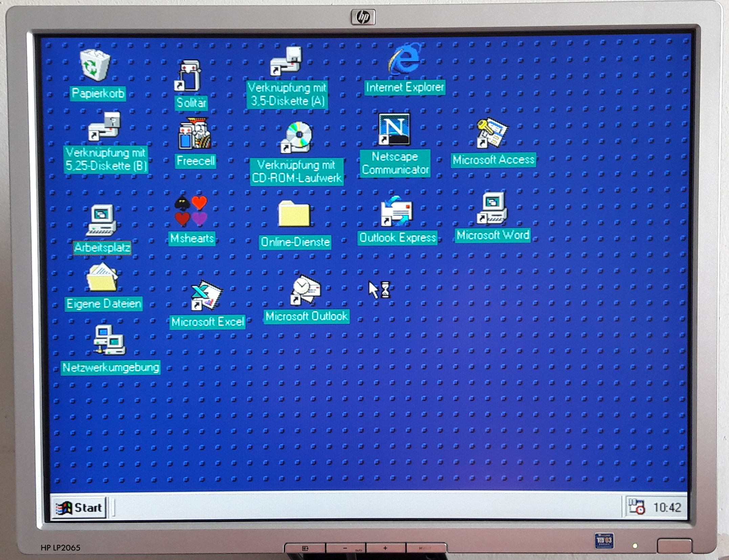Click the Arbeitsplatz computer icon
Image resolution: width=729 pixels, height=560 pixels.
coord(101,220)
